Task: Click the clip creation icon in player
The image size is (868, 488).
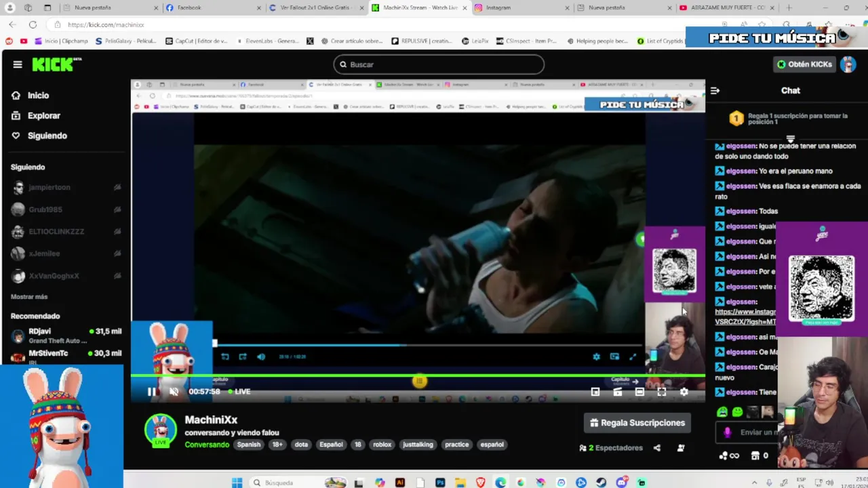Action: (617, 392)
